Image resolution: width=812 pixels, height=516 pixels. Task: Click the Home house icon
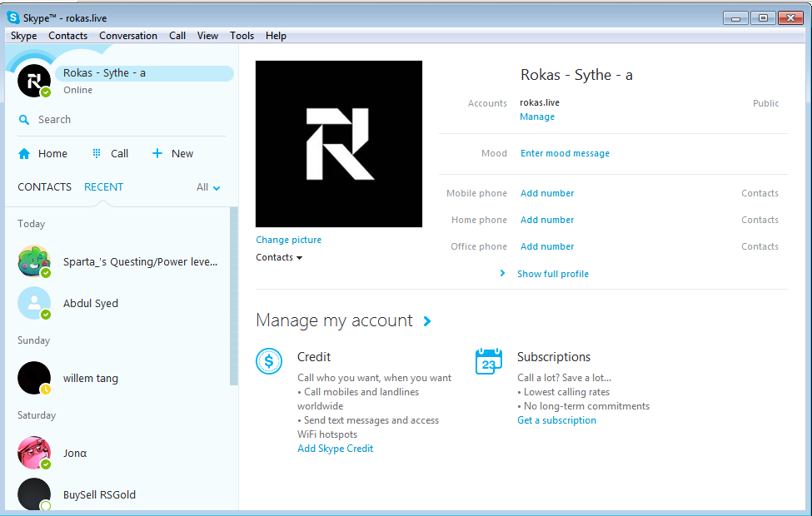tap(24, 154)
